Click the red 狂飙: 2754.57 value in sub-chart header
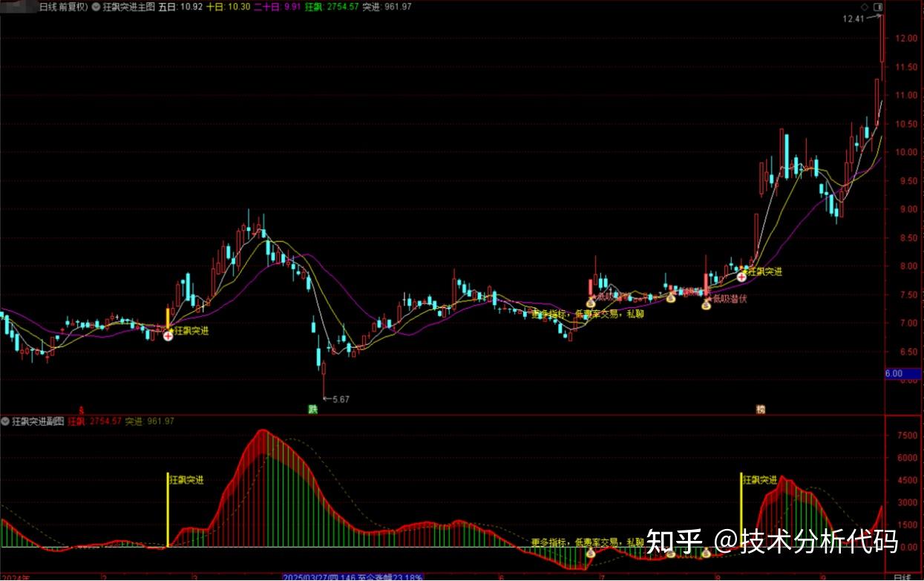The width and height of the screenshot is (924, 581). point(94,421)
